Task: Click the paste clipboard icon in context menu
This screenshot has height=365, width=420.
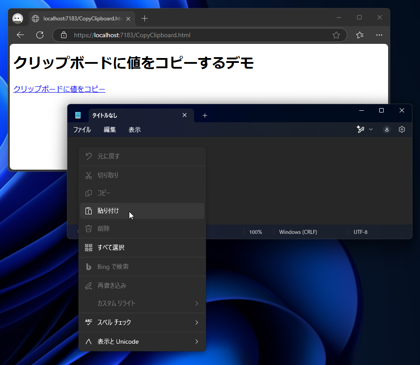Action: pos(88,211)
